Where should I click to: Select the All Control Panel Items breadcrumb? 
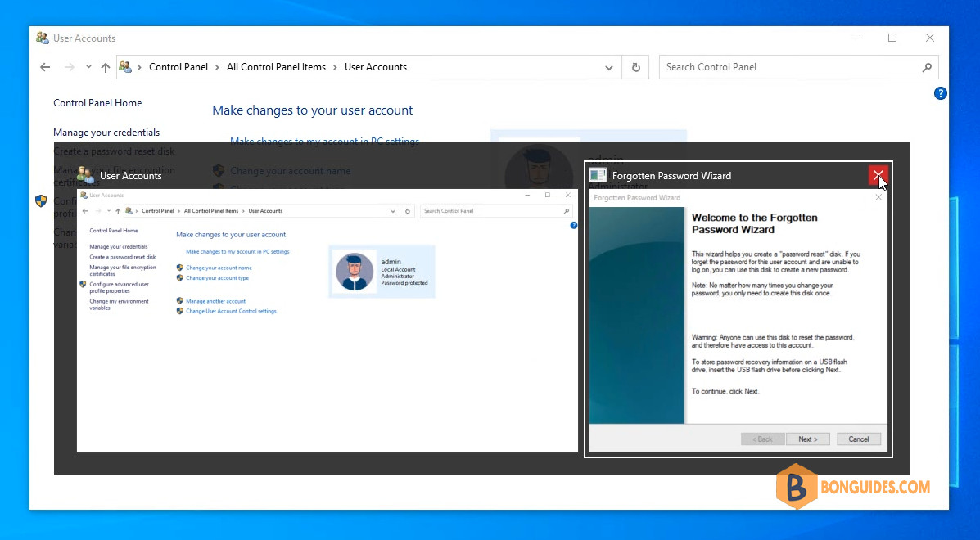click(276, 67)
